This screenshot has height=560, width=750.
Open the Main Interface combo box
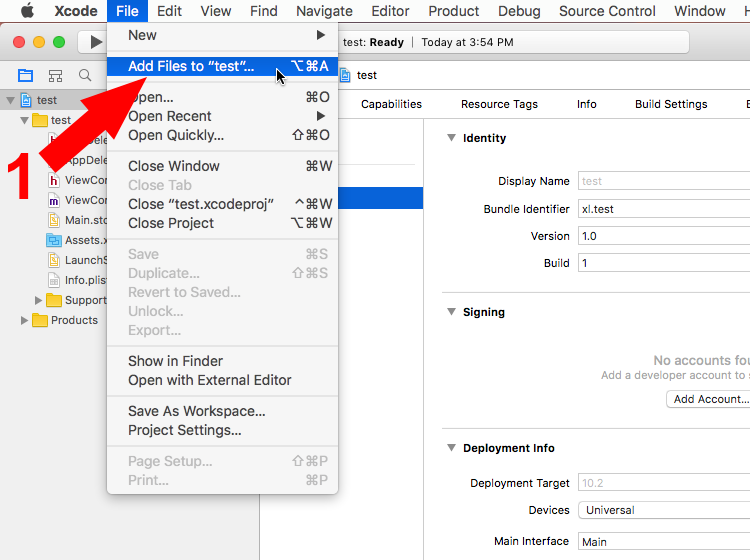coord(664,542)
